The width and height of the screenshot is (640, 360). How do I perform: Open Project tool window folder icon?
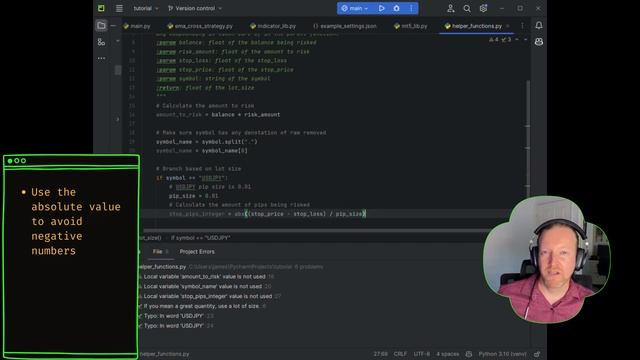click(x=101, y=26)
